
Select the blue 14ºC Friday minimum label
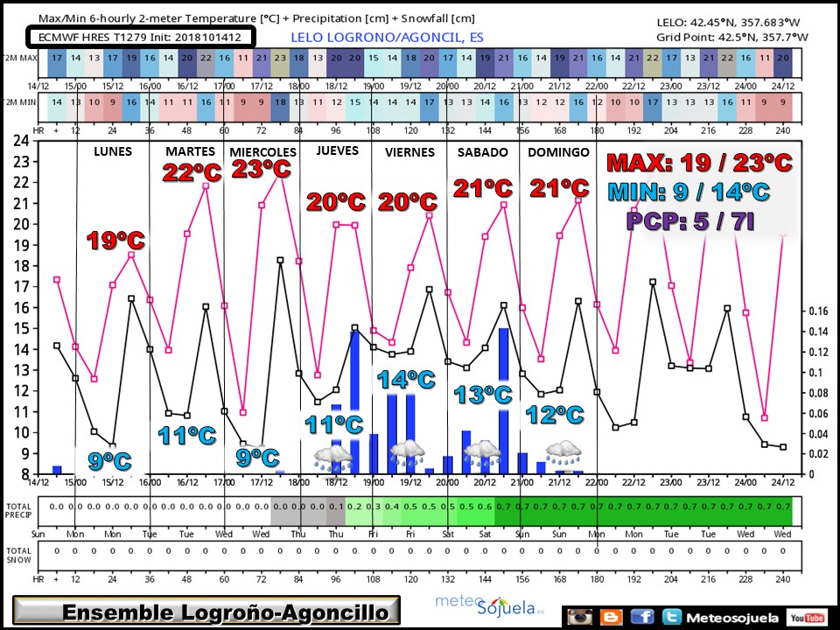pos(406,380)
